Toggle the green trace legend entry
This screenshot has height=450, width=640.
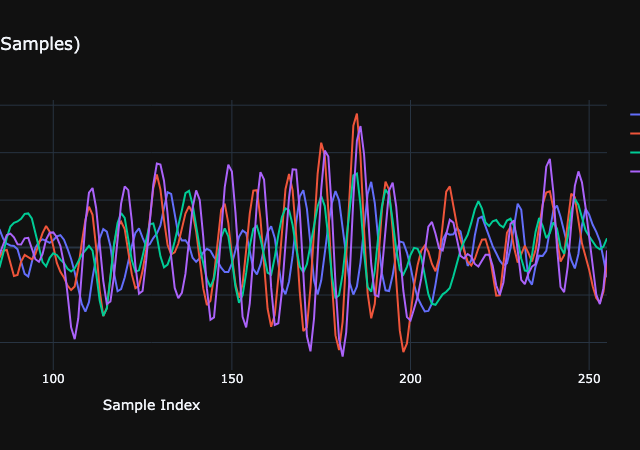click(x=634, y=152)
